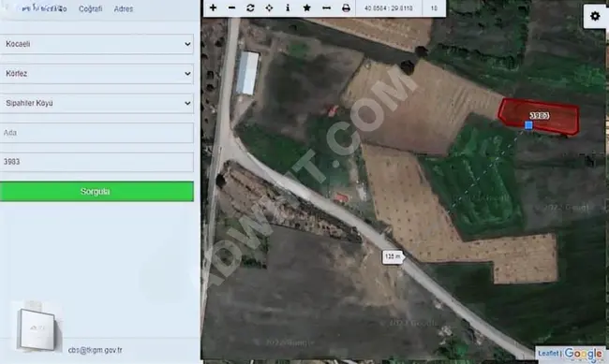Focus the Ada input field
Viewport: 609px width, 364px height.
click(x=97, y=133)
